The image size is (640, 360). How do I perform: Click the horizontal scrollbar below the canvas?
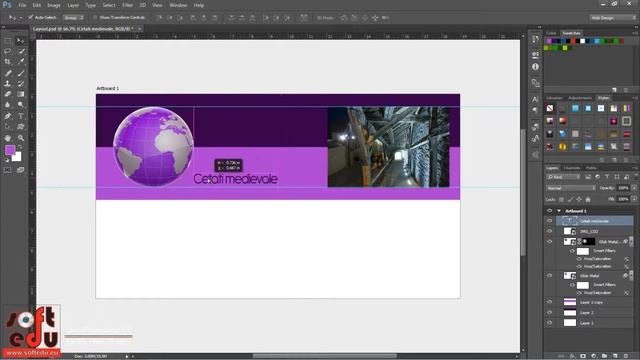[x=324, y=356]
